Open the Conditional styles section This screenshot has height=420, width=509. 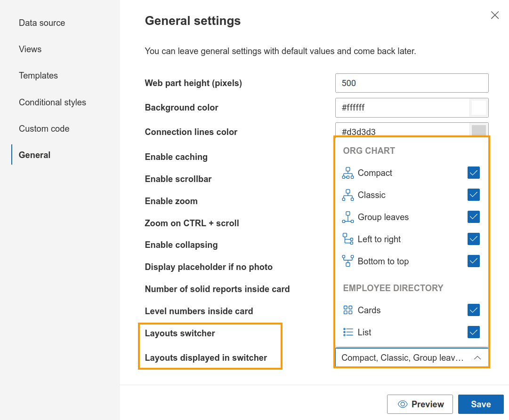point(52,102)
